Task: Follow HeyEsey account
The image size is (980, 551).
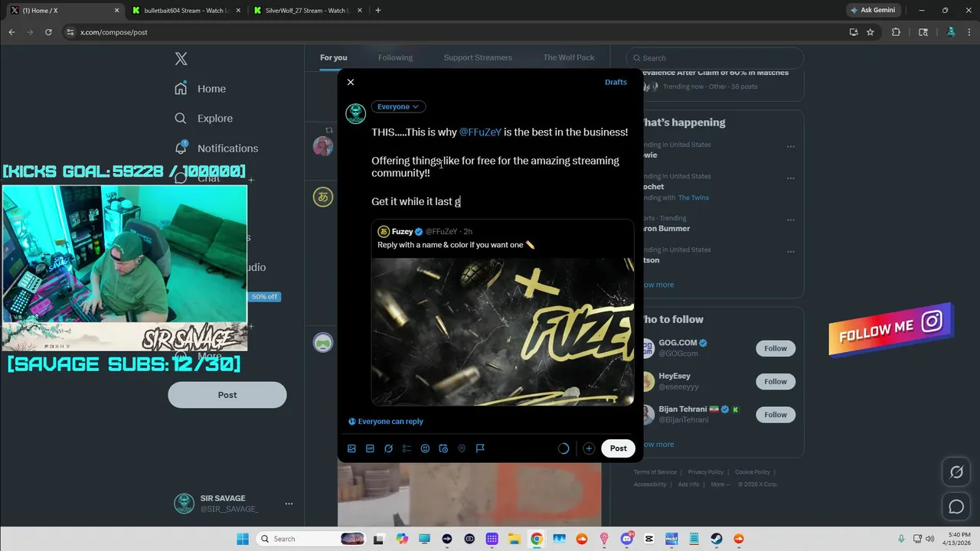Action: click(x=776, y=381)
